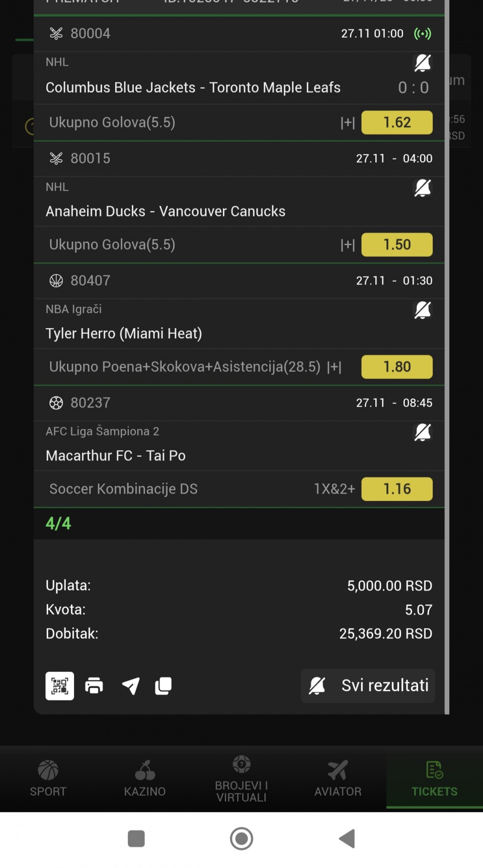
Task: Toggle notification bell for Anaheim Ducks match
Action: coord(422,188)
